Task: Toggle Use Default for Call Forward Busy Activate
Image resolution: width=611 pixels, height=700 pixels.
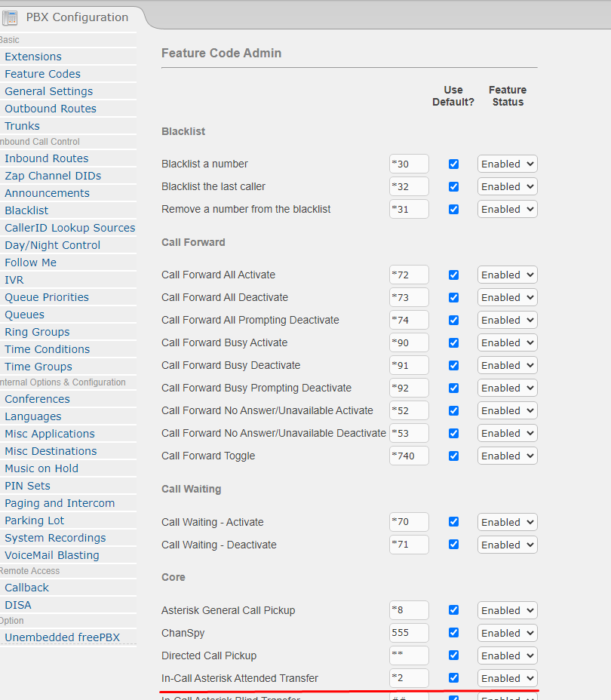Action: coord(453,343)
